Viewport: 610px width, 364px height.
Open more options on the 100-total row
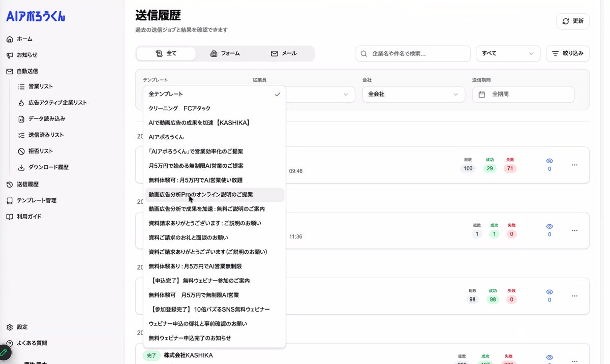(575, 165)
